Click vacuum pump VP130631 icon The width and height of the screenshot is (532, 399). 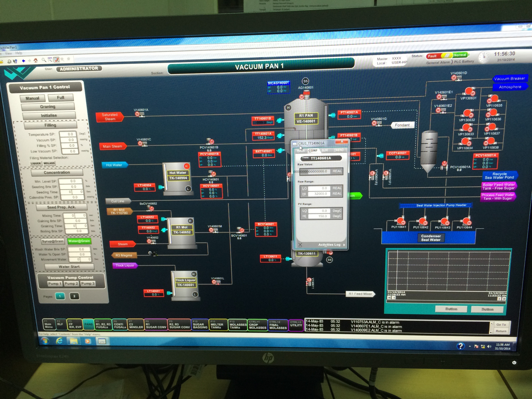(x=469, y=91)
